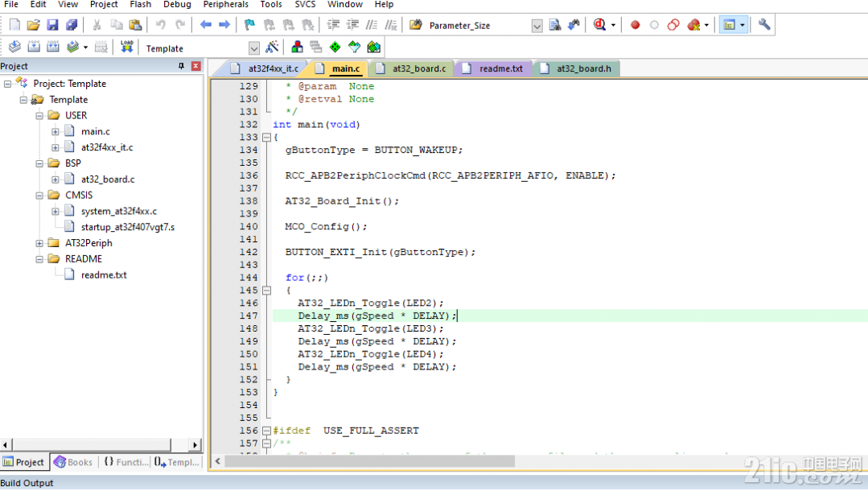Screen dimensions: 868x491
Task: Build the target with the Build icon
Action: tap(34, 47)
